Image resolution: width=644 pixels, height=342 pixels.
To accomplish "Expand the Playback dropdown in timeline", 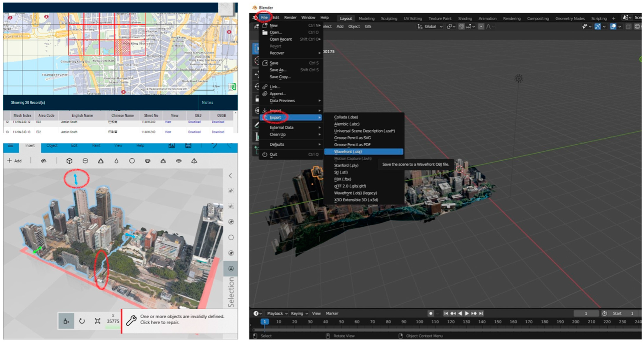I will [x=277, y=313].
